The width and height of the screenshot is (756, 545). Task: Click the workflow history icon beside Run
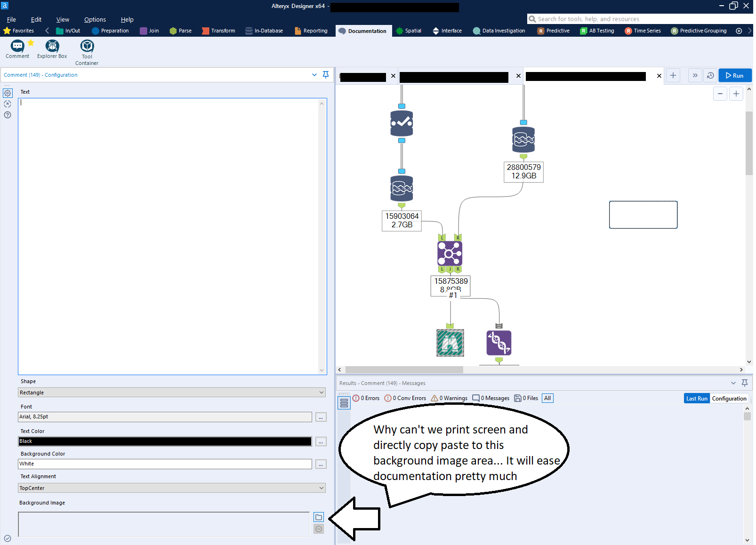coord(710,75)
